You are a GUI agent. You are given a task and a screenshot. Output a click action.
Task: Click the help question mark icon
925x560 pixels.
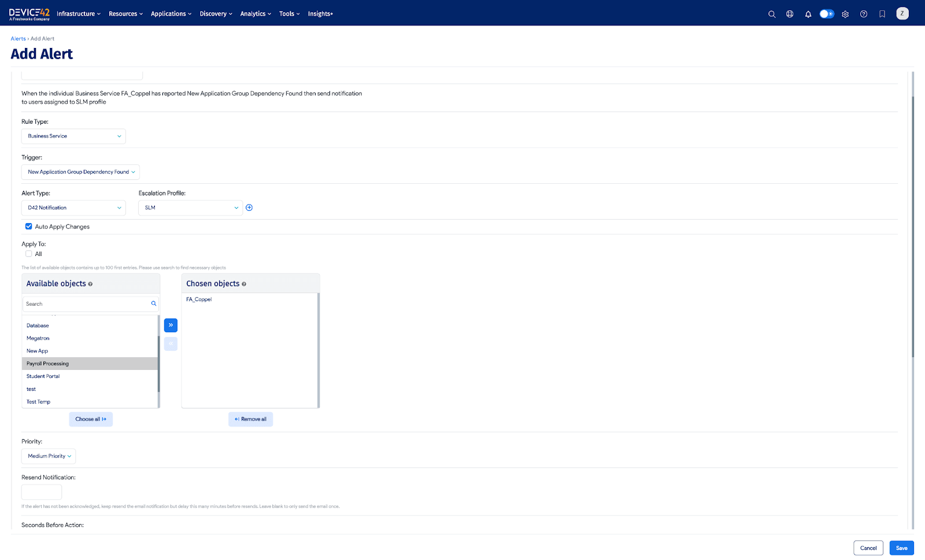pos(864,14)
